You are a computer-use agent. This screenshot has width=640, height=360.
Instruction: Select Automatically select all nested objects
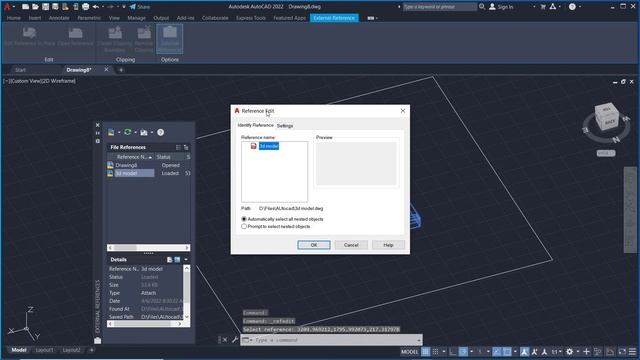tap(282, 219)
